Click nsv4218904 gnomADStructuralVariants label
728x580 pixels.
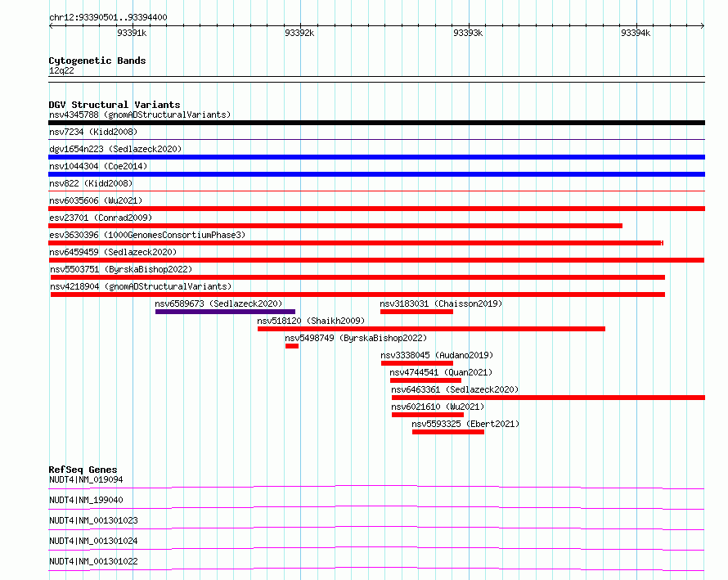[141, 286]
